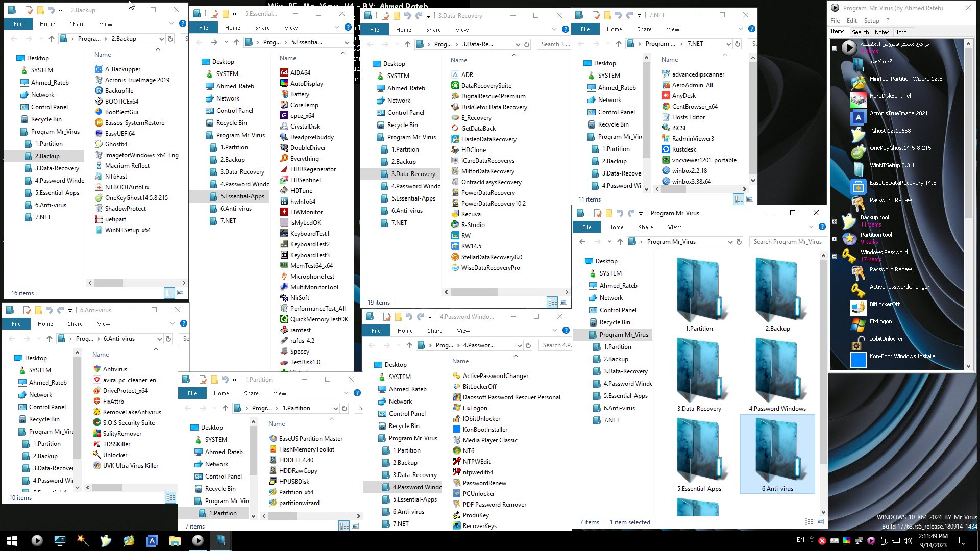
Task: Select 2.Backup folder thumbnail
Action: click(x=777, y=295)
